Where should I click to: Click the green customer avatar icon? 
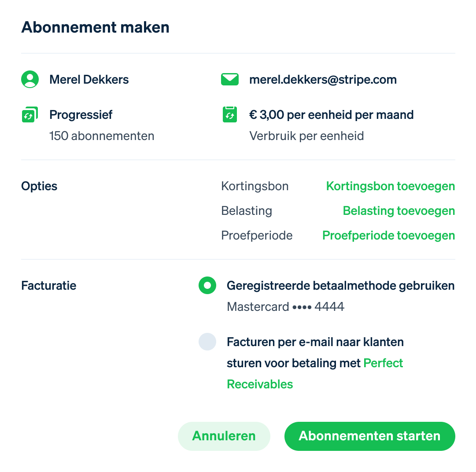coord(30,79)
